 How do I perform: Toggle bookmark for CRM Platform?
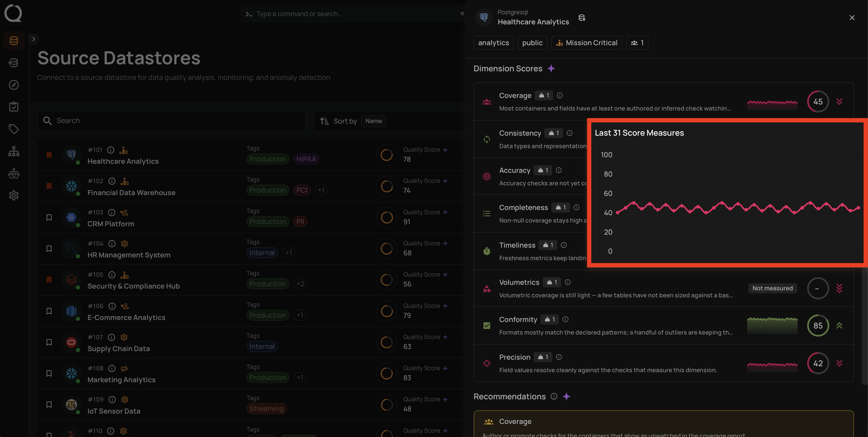(49, 217)
